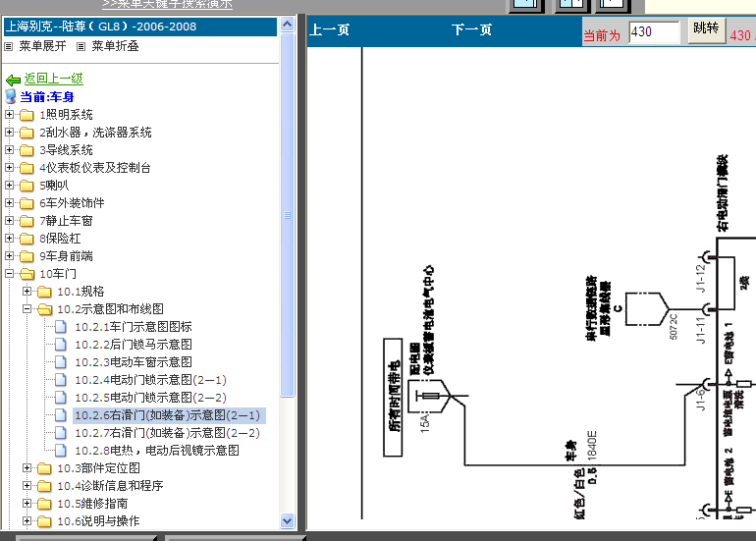Click the folder icon of 10.3部件定位图
The width and height of the screenshot is (756, 541).
tap(44, 468)
